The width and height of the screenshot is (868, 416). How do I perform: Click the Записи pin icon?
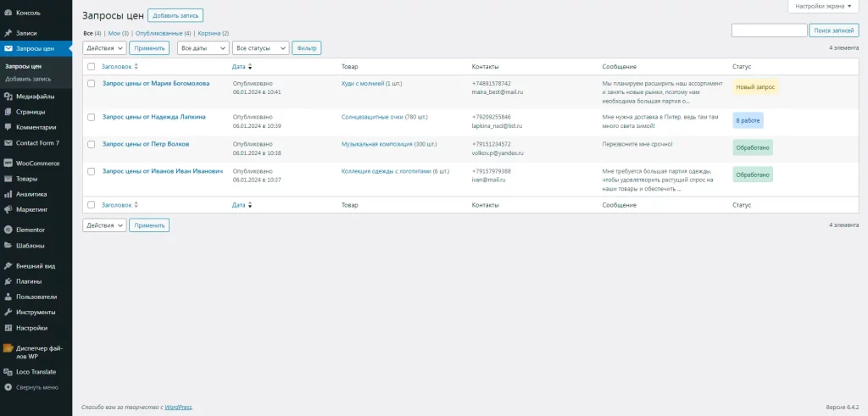click(8, 33)
